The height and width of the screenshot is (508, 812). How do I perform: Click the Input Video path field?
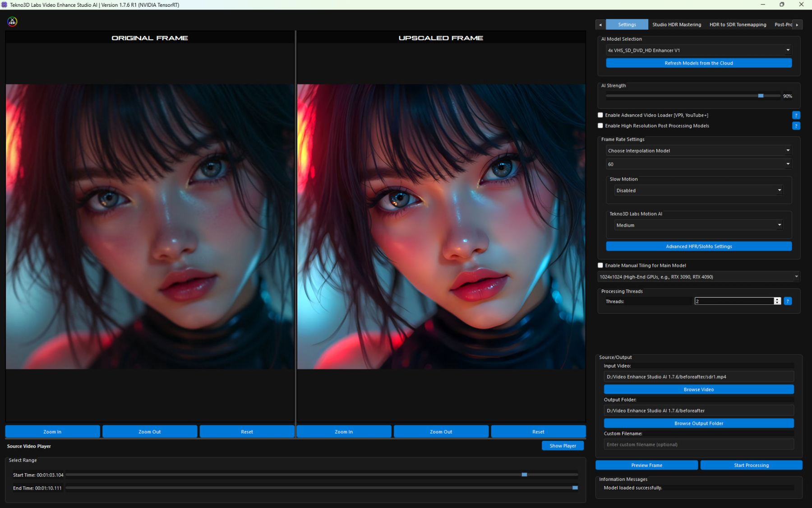pyautogui.click(x=699, y=377)
